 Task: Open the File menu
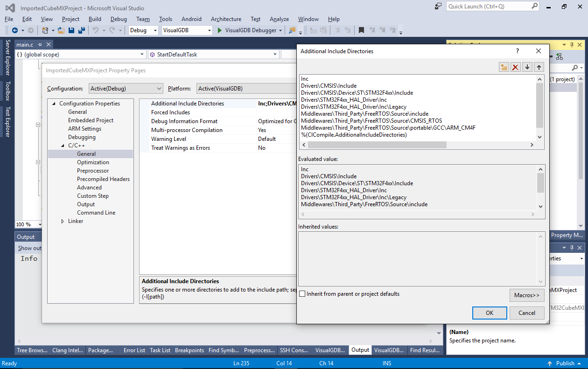point(9,19)
